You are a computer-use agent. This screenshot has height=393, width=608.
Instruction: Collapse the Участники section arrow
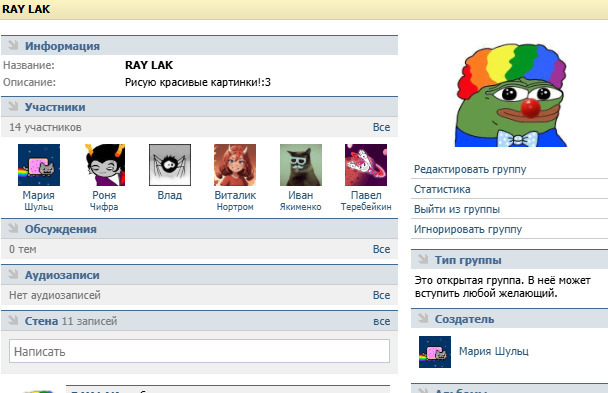coord(13,106)
